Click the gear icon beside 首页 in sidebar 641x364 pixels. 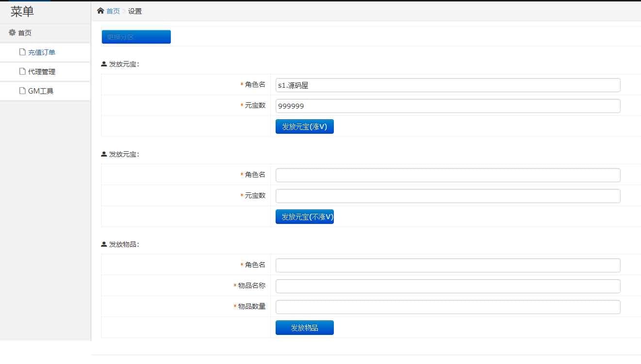click(12, 32)
